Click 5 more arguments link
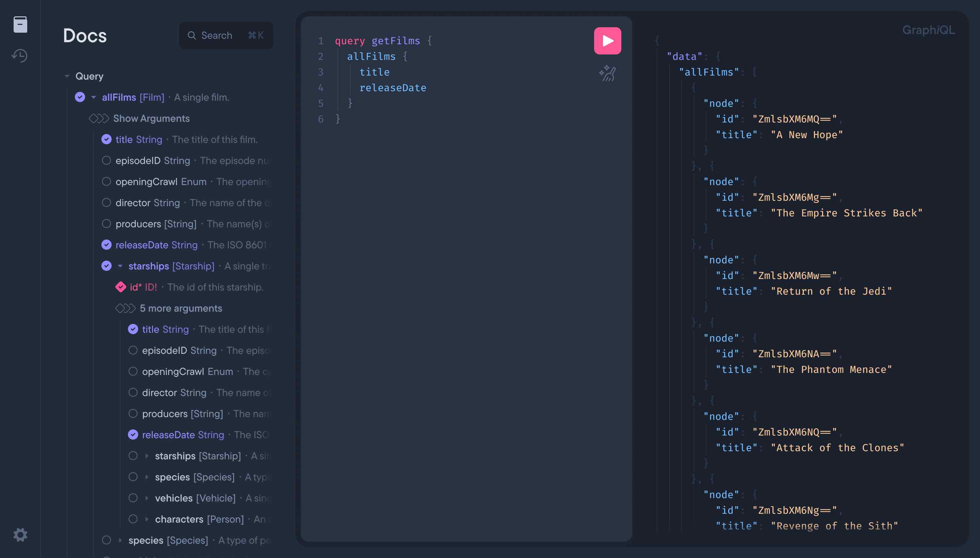Viewport: 980px width, 558px height. point(180,308)
